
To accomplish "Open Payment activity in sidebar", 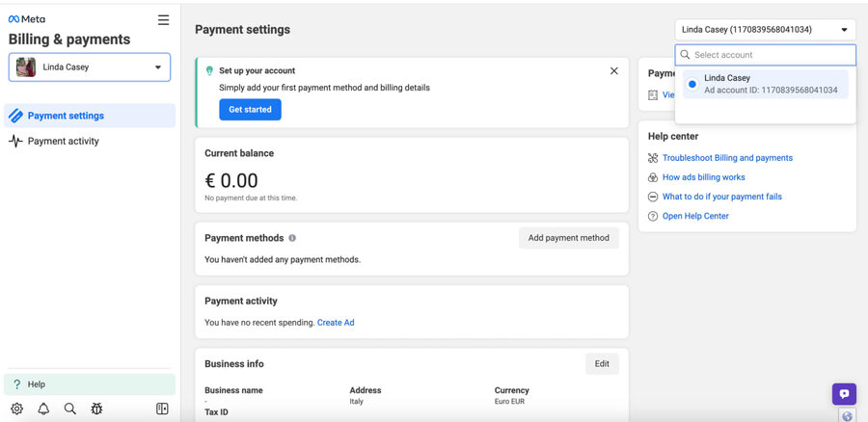I will (x=90, y=141).
